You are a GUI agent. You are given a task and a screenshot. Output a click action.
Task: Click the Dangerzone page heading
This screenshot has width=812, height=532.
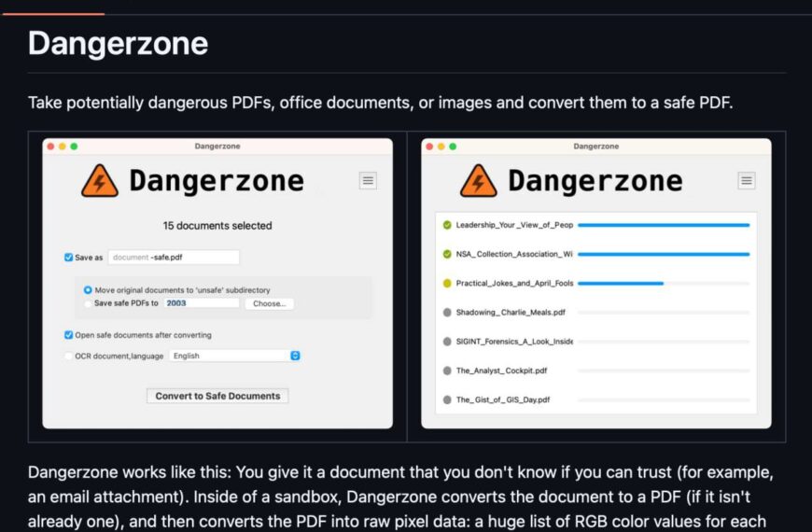(x=119, y=44)
